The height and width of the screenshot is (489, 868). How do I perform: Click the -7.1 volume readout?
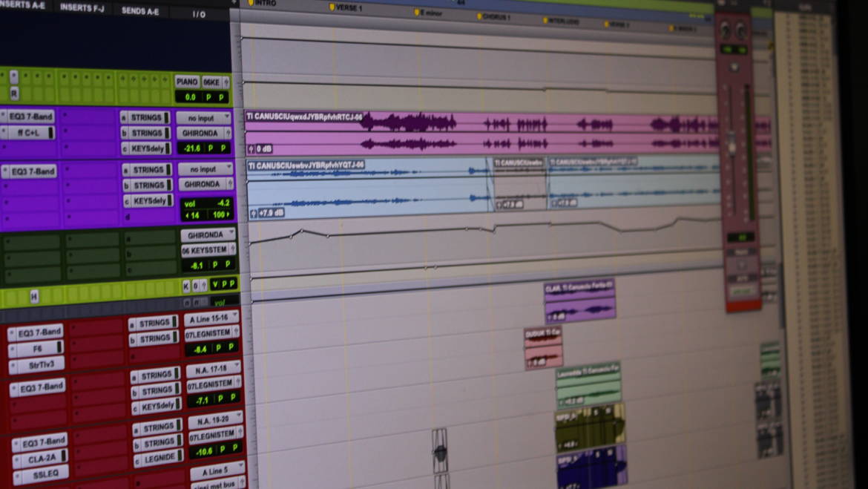click(203, 400)
